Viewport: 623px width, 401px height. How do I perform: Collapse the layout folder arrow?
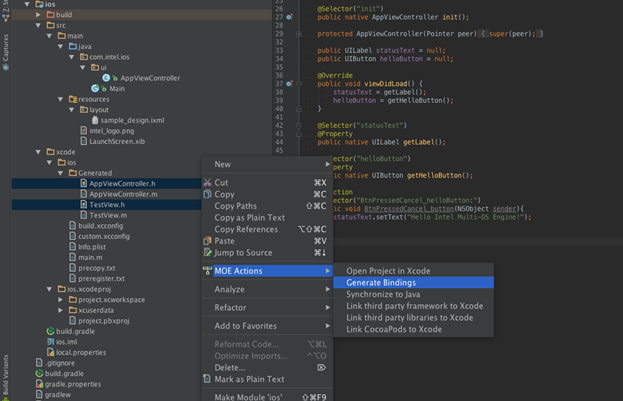tap(72, 110)
